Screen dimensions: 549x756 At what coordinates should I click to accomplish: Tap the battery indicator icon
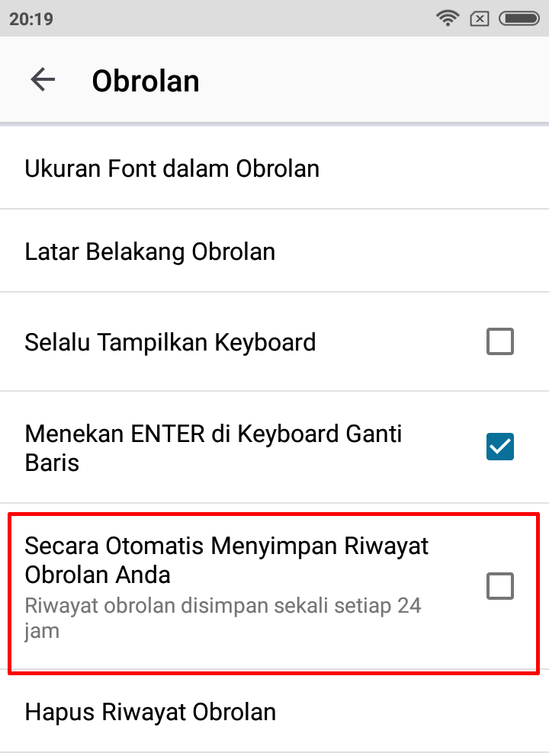tap(518, 18)
